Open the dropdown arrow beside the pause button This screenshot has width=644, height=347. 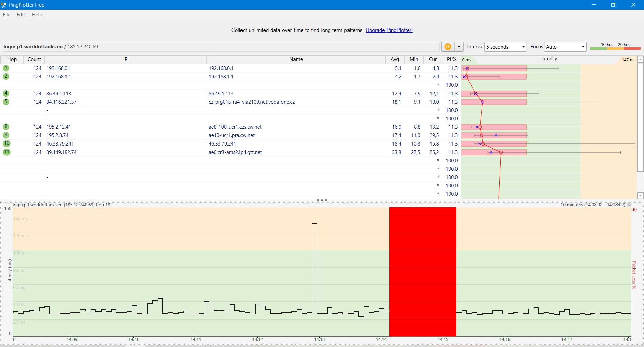coord(459,47)
